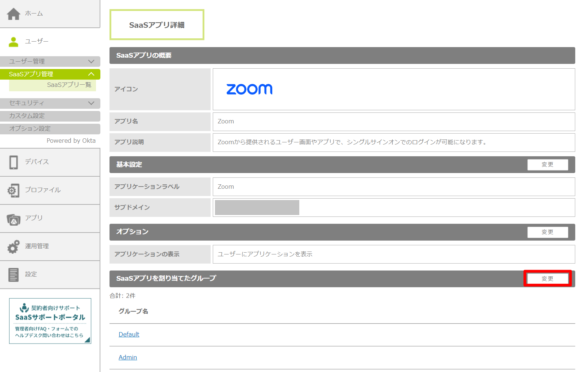Click the Profile gear-document icon
588x372 pixels.
click(x=14, y=190)
